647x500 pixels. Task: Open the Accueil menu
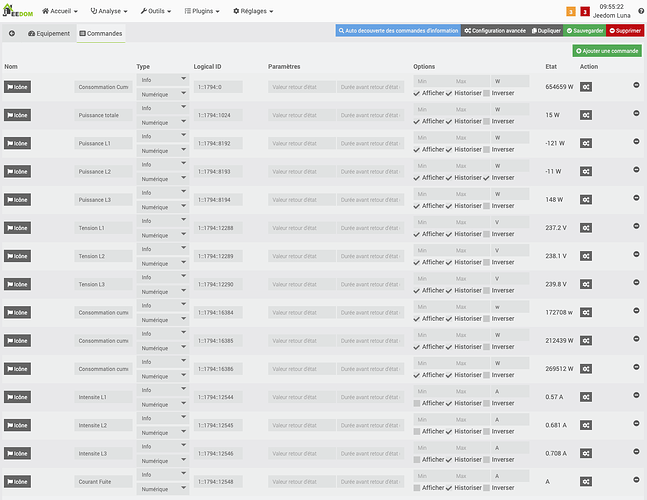[60, 11]
